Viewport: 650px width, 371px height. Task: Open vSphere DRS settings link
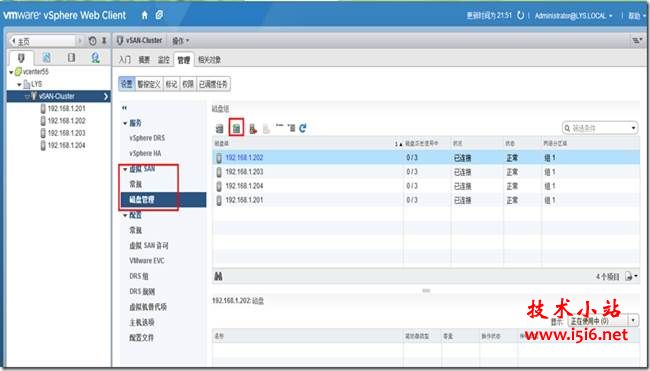pos(147,138)
